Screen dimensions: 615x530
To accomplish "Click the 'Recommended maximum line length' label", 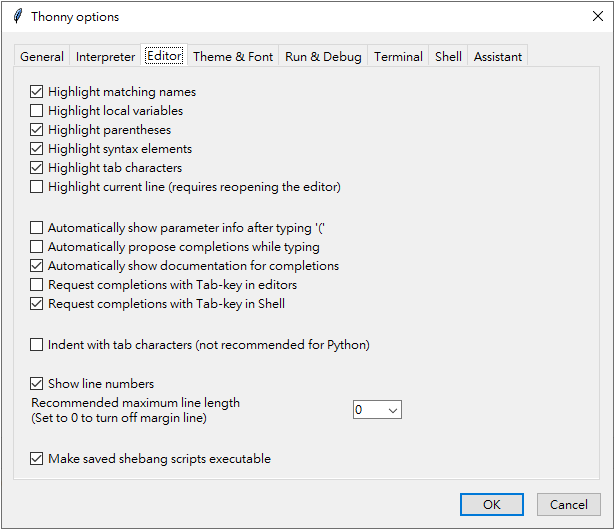I will tap(135, 403).
